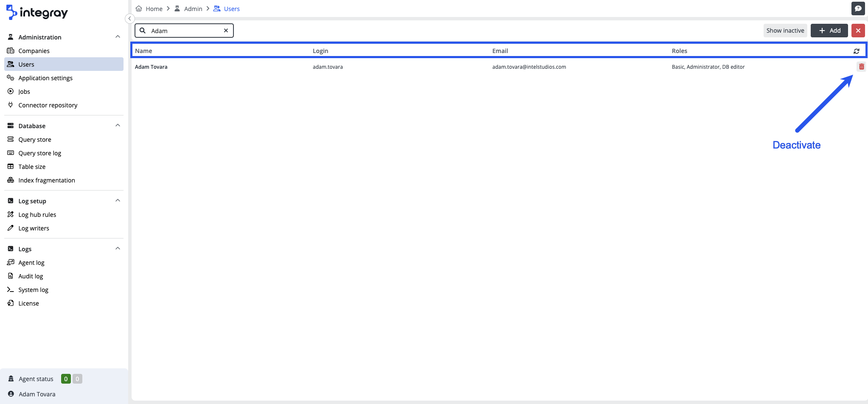
Task: Open Adam Tovara profile at bottom
Action: [x=37, y=394]
